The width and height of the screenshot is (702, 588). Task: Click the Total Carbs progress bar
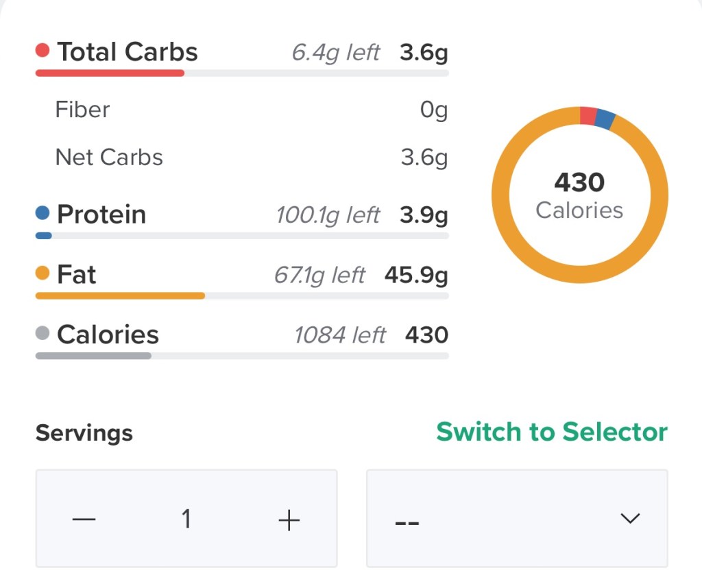tap(242, 73)
